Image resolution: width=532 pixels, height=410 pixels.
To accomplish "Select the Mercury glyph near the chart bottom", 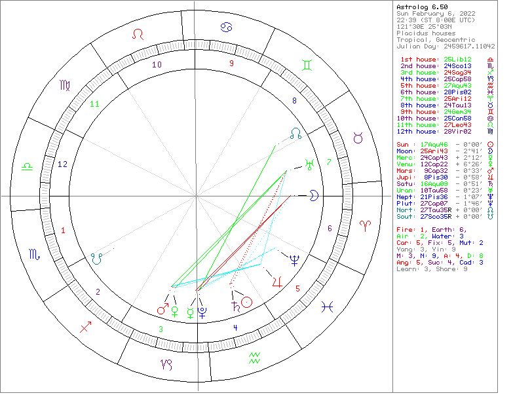I will tap(190, 313).
